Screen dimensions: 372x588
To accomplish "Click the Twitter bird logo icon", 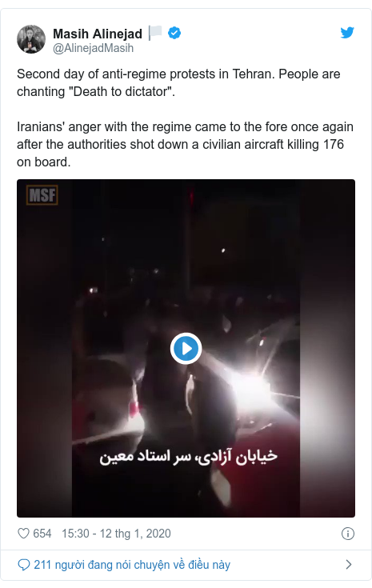I will click(x=347, y=33).
